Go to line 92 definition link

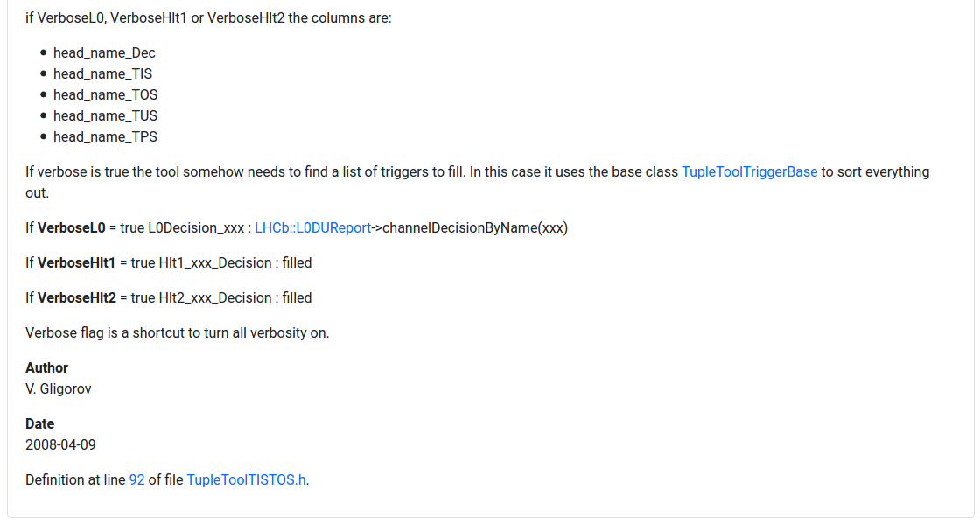tap(136, 479)
